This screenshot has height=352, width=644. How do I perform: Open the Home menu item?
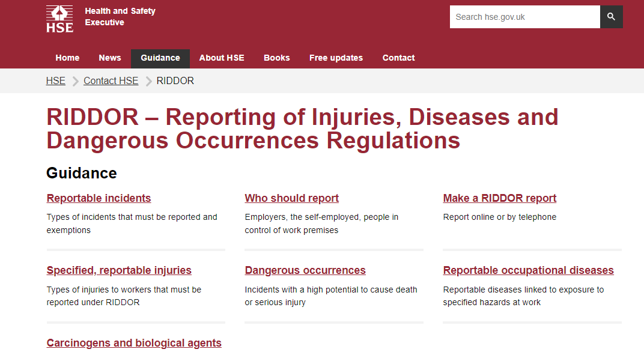coord(67,58)
